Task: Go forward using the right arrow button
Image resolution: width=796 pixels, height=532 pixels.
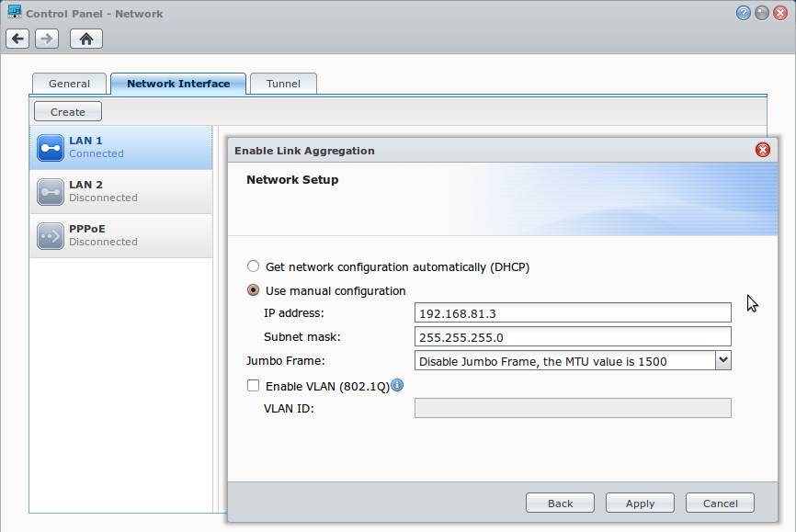Action: click(x=47, y=39)
